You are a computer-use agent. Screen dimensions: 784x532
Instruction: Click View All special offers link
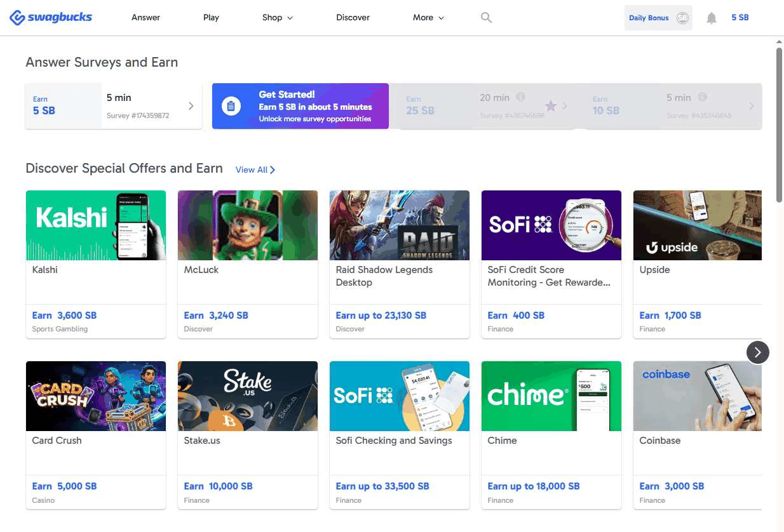(x=255, y=170)
